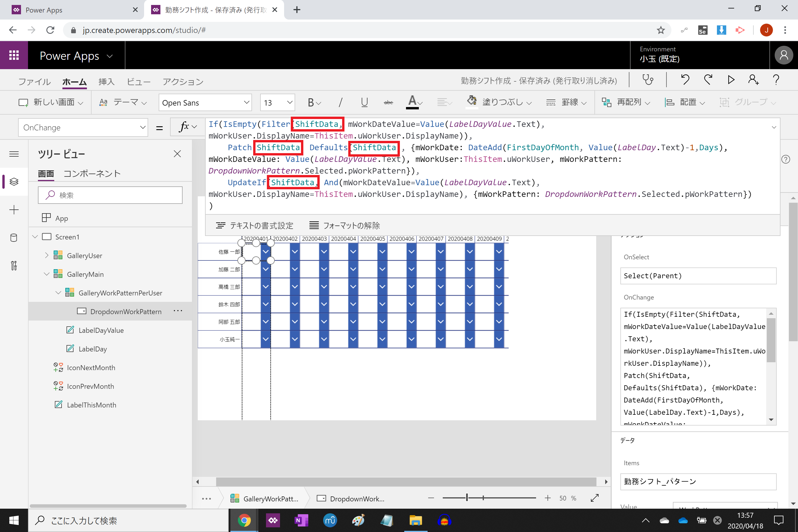Viewport: 798px width, 532px height.
Task: Open Data sources in left rail
Action: click(x=14, y=237)
